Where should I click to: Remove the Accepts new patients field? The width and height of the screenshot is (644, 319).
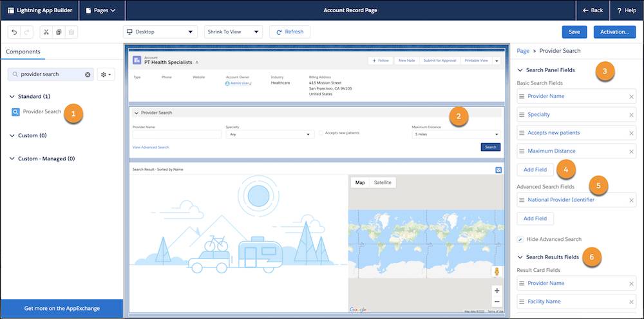[x=631, y=133]
